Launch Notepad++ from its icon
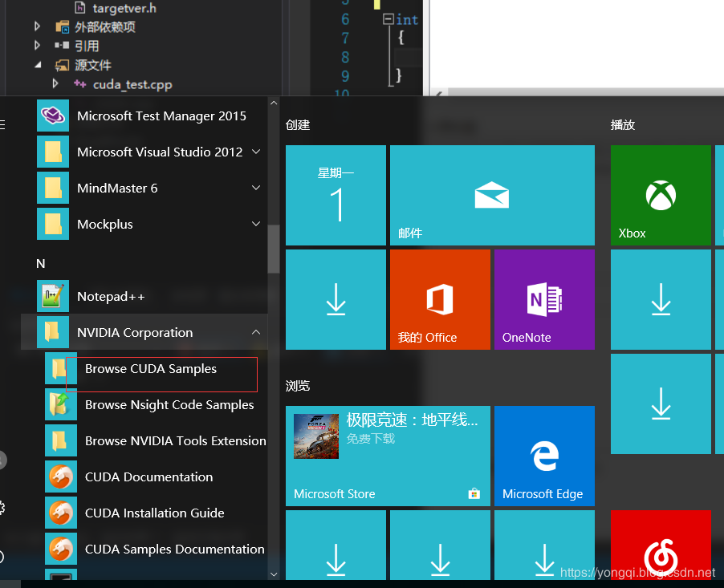This screenshot has height=588, width=724. [x=53, y=296]
